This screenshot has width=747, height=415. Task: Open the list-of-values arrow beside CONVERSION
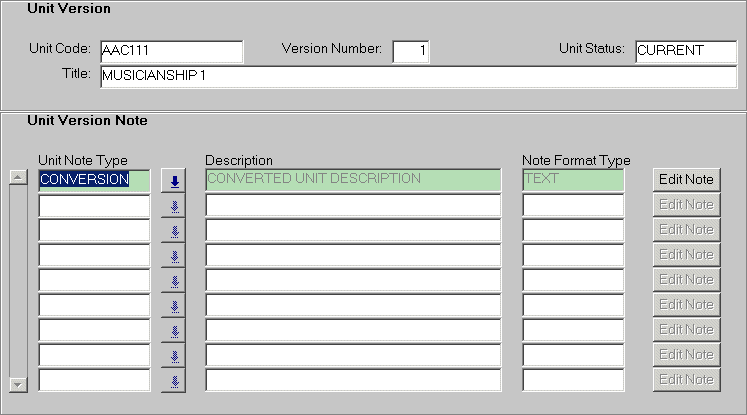point(174,181)
